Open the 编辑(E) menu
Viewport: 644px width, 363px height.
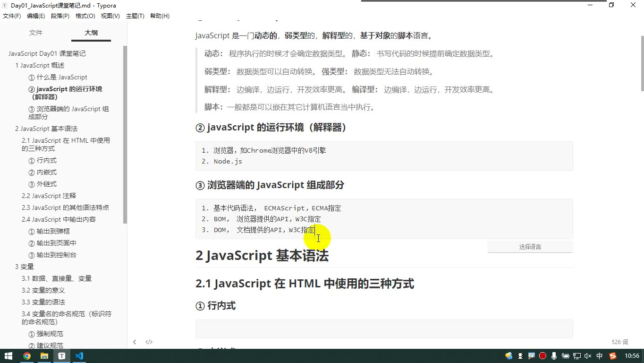[36, 16]
